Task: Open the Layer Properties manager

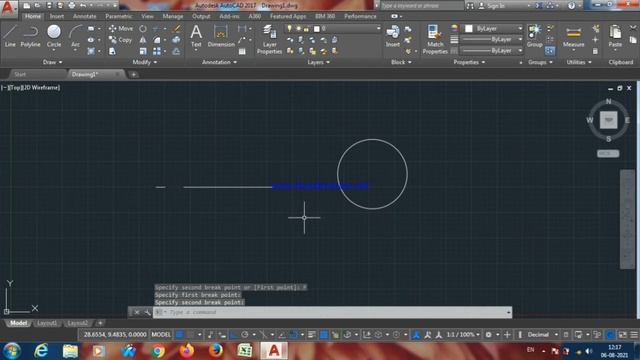Action: pyautogui.click(x=269, y=39)
